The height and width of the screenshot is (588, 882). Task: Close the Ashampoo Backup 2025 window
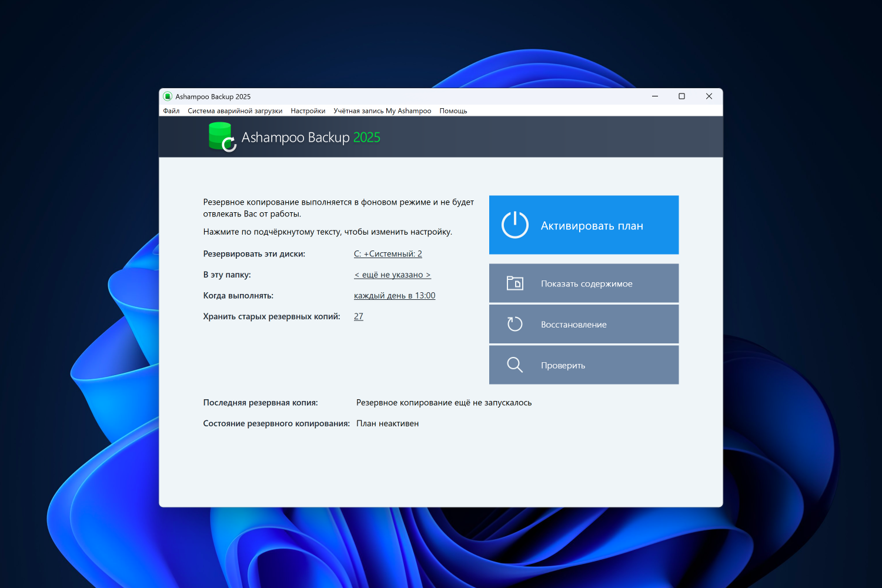[x=709, y=96]
